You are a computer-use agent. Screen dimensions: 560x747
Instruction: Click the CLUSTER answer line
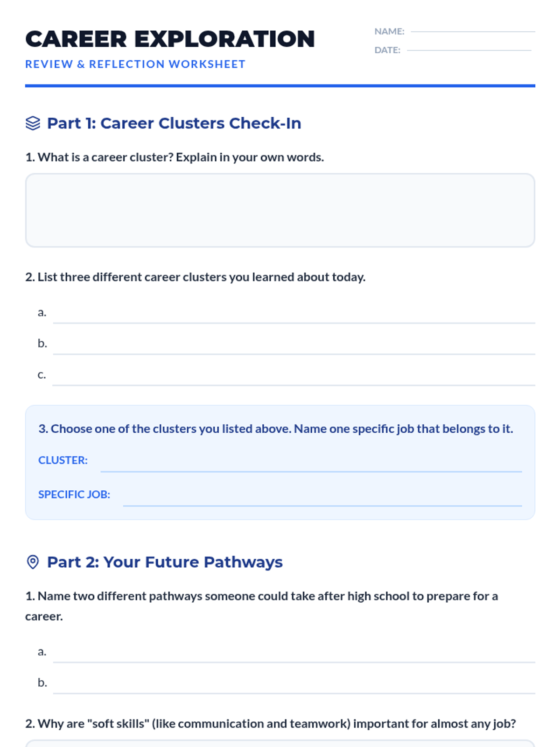(x=311, y=466)
